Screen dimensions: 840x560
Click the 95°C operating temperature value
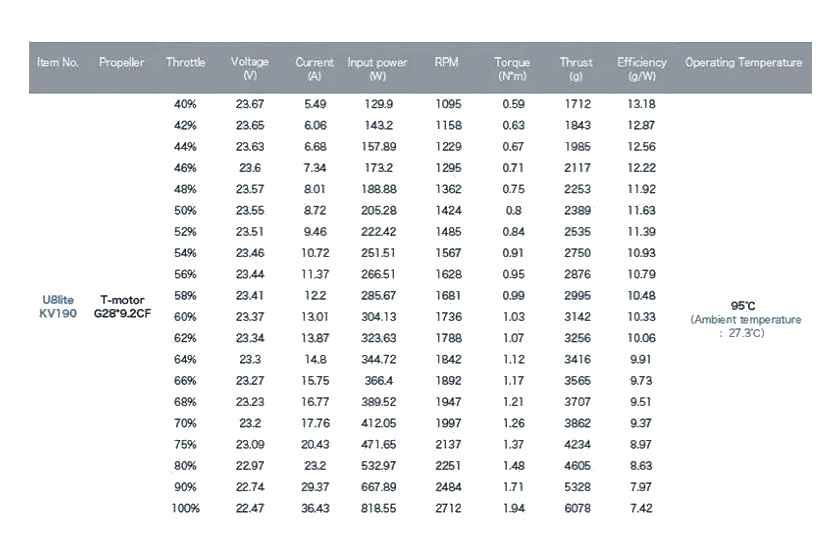(745, 306)
